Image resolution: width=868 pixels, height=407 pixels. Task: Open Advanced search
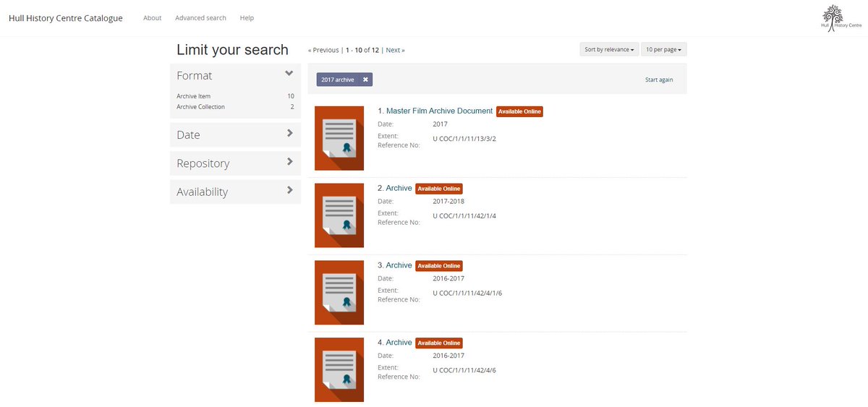200,18
